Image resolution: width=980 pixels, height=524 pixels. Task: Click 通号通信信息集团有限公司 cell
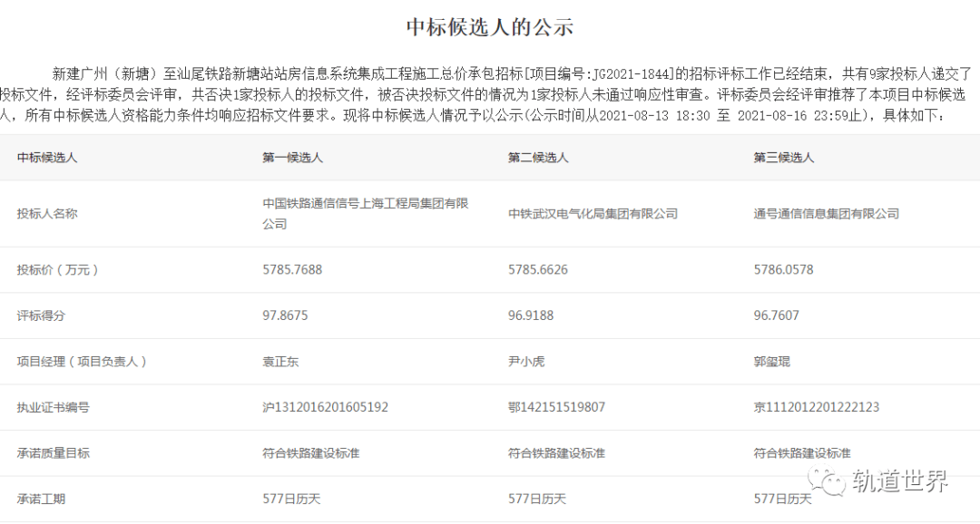click(x=827, y=214)
